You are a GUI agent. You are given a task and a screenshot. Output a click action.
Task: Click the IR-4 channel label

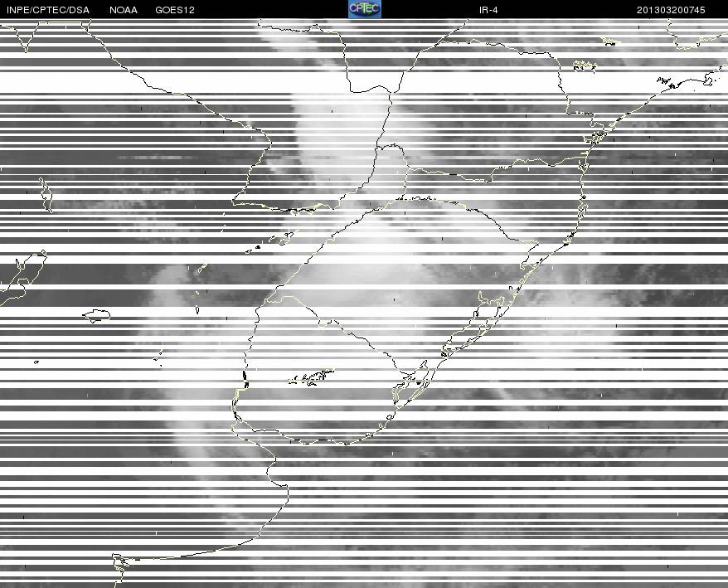(x=488, y=10)
